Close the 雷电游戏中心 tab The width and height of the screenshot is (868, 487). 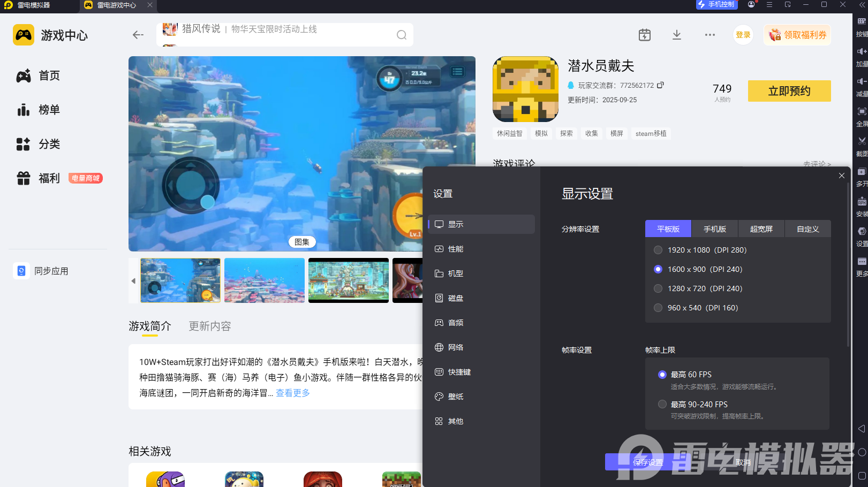point(150,5)
